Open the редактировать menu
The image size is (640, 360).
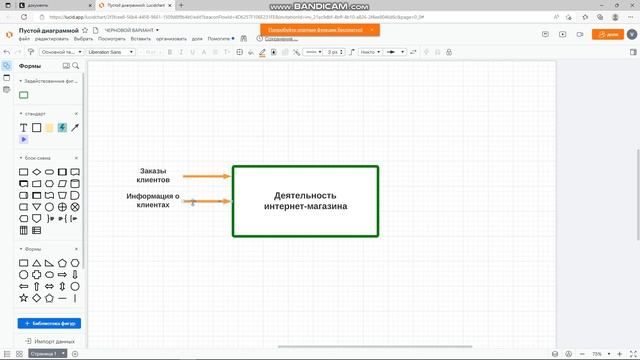(51, 39)
